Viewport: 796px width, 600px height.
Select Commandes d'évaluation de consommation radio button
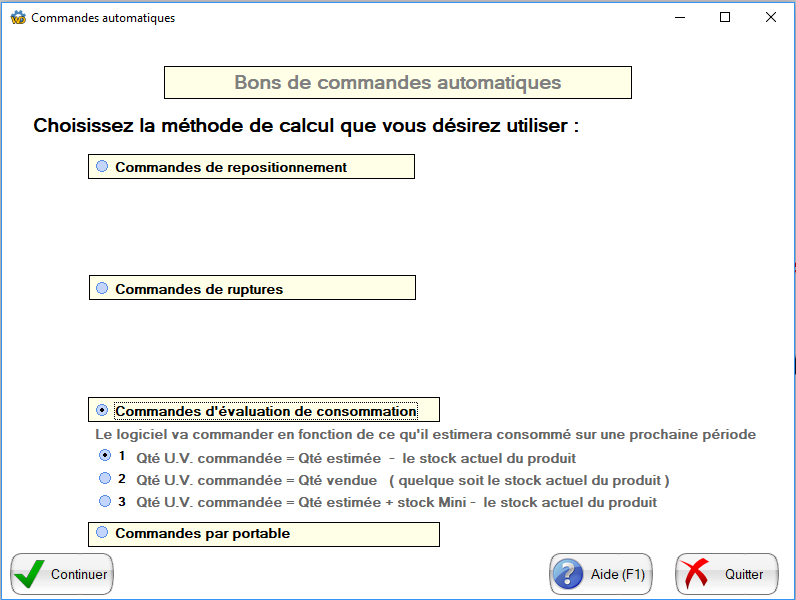[x=102, y=410]
